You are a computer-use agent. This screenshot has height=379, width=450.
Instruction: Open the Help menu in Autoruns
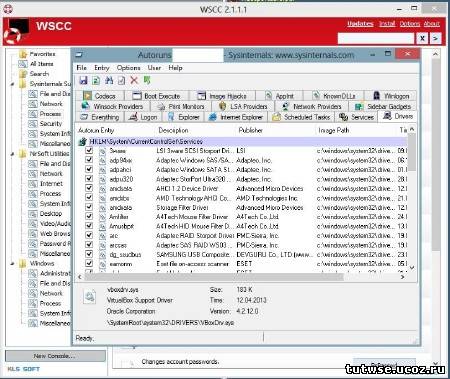coord(175,68)
